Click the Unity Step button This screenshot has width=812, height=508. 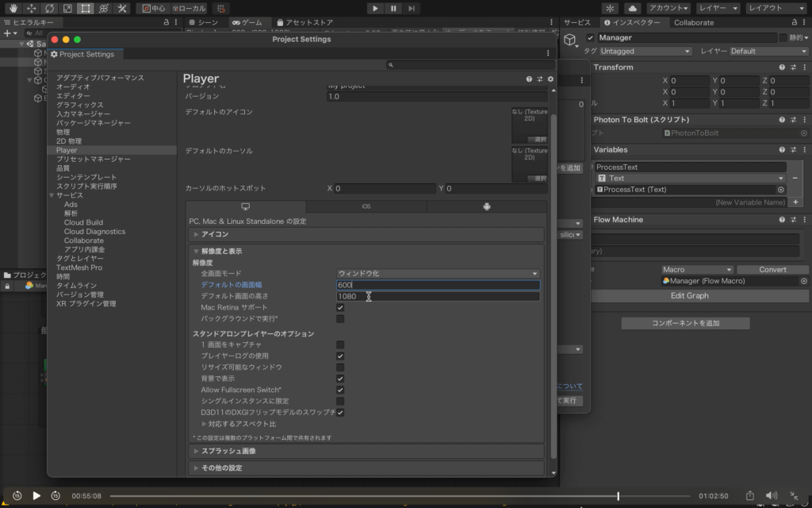(412, 8)
